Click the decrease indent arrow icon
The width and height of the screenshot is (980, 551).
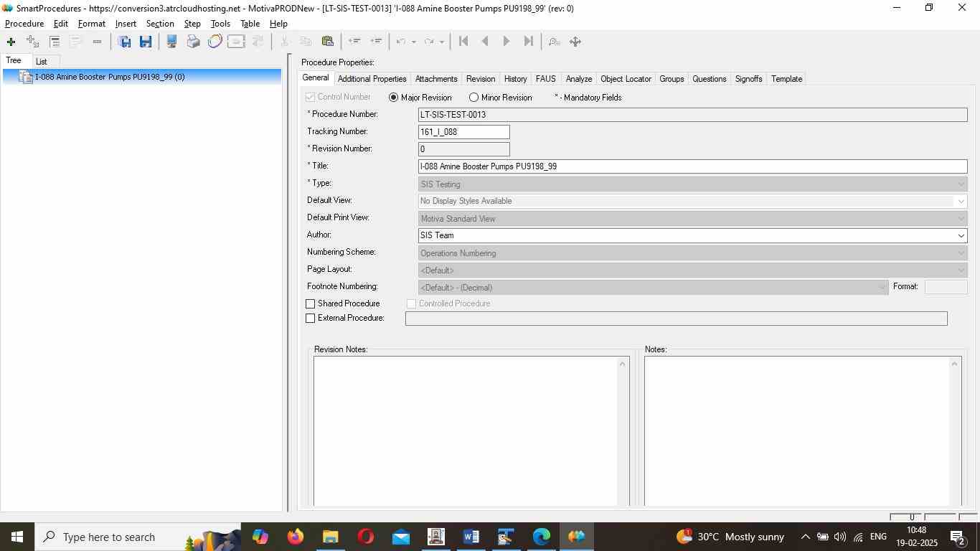(354, 42)
